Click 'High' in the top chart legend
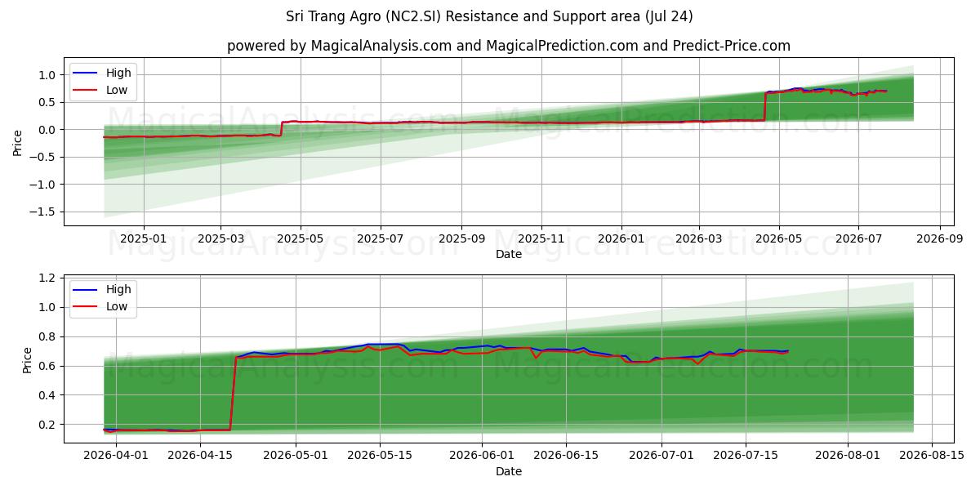The height and width of the screenshot is (490, 980). (x=118, y=73)
